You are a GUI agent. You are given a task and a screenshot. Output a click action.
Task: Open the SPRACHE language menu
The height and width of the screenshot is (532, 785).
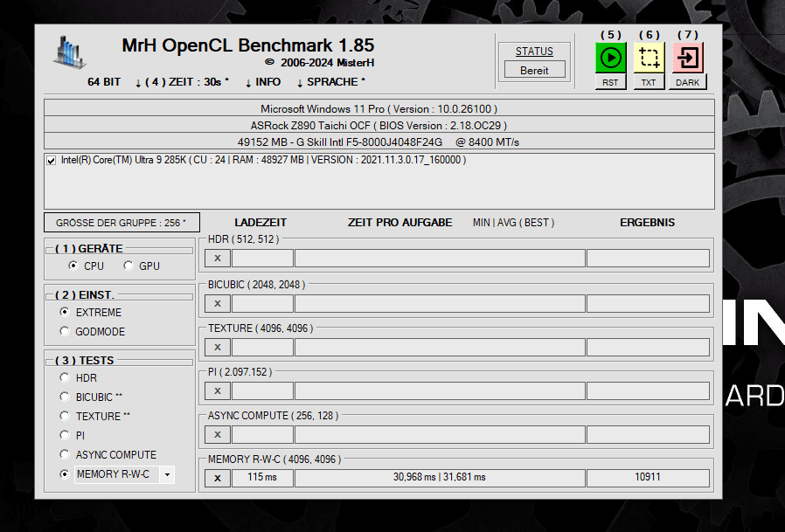tap(331, 82)
